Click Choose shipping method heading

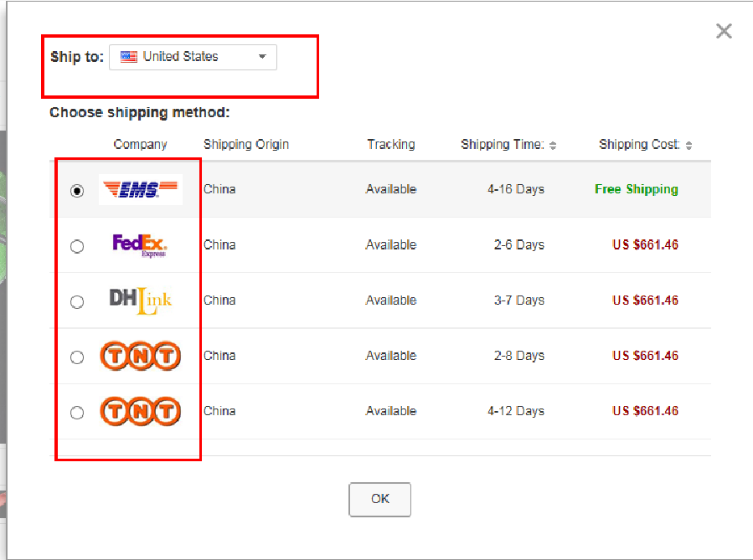pyautogui.click(x=140, y=113)
